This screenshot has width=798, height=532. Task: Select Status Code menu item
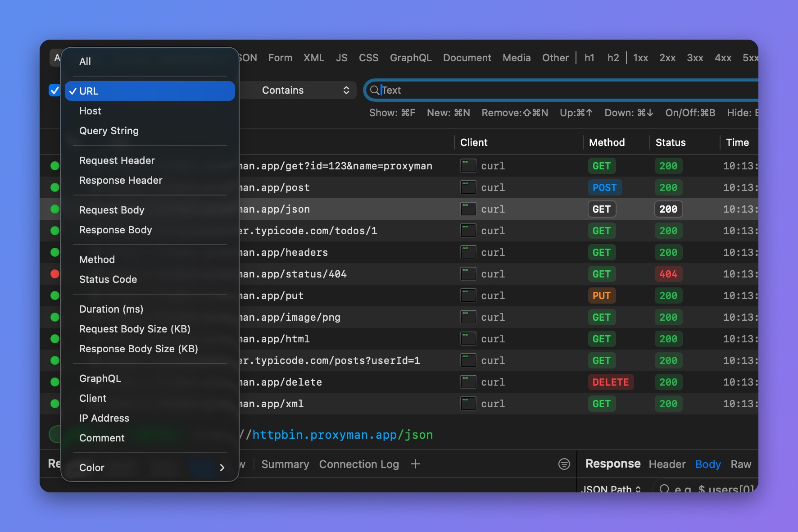[150, 279]
